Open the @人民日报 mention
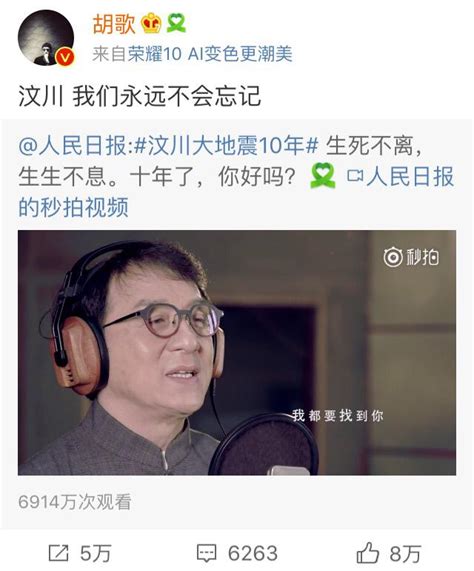Viewport: 474px width, 571px height. point(73,146)
